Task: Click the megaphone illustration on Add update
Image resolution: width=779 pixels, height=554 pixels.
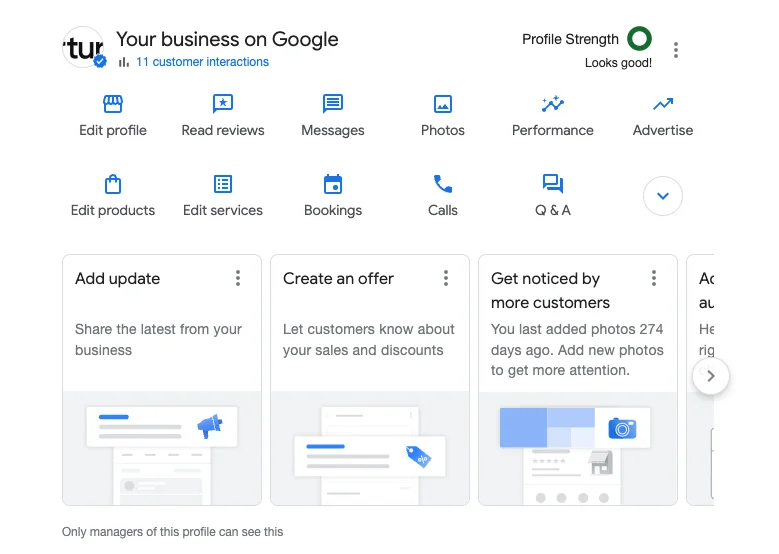Action: pos(210,426)
